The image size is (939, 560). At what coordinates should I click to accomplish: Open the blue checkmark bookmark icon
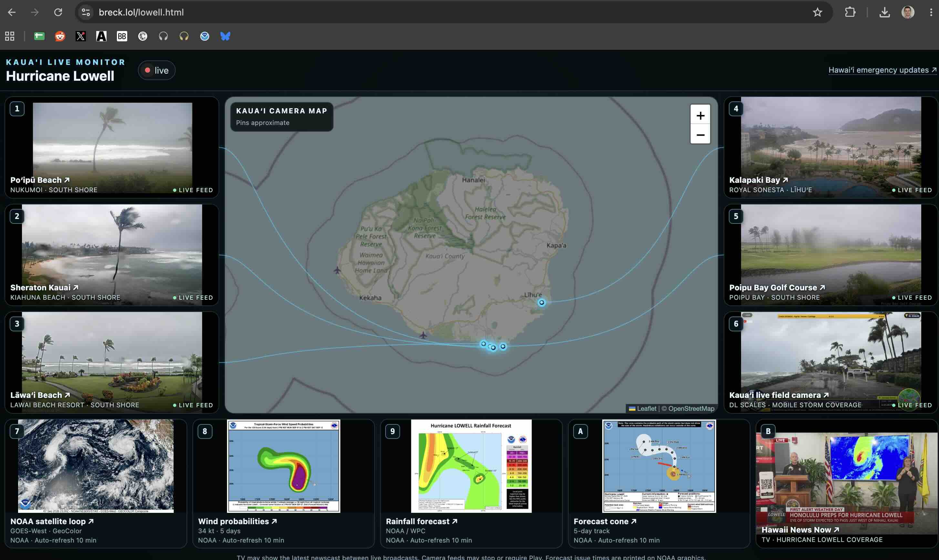click(204, 36)
